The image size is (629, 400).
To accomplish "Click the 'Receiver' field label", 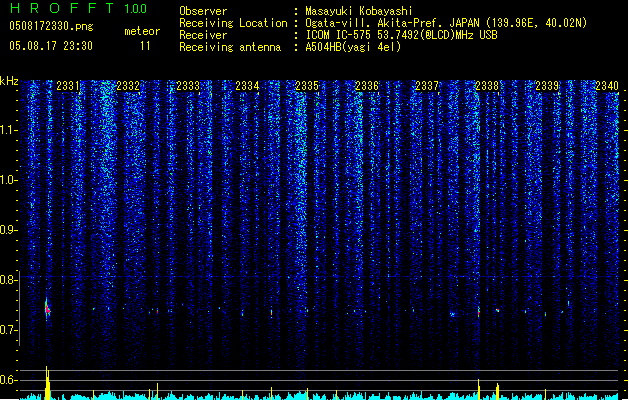I will pos(203,35).
